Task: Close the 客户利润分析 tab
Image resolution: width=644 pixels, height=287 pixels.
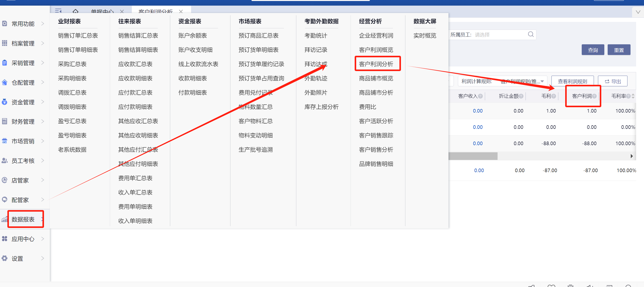Action: point(181,11)
